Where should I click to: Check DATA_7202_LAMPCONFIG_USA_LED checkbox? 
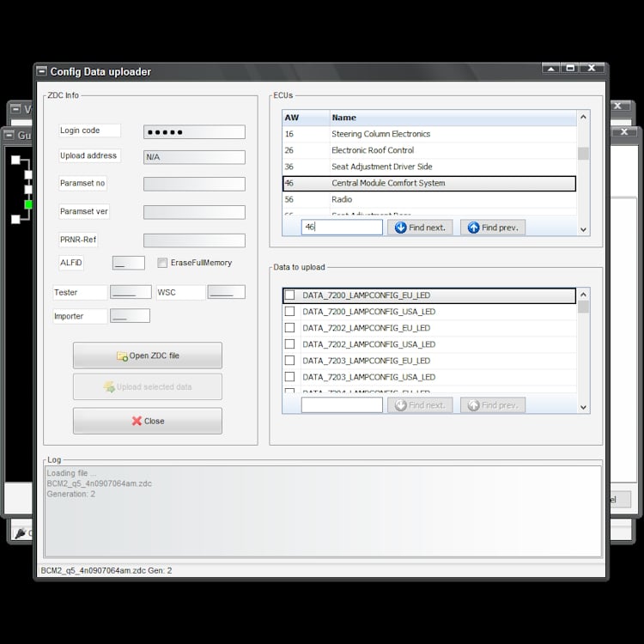289,343
